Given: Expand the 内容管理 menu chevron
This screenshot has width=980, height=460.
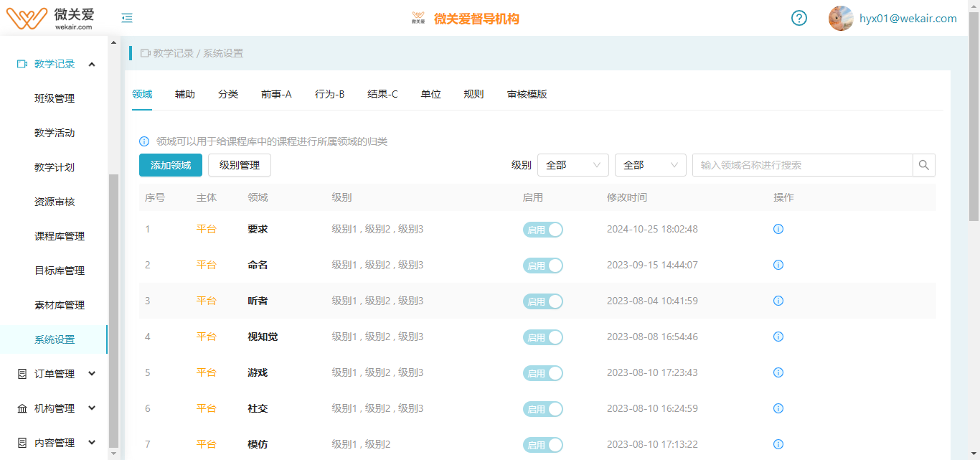Looking at the screenshot, I should tap(92, 443).
